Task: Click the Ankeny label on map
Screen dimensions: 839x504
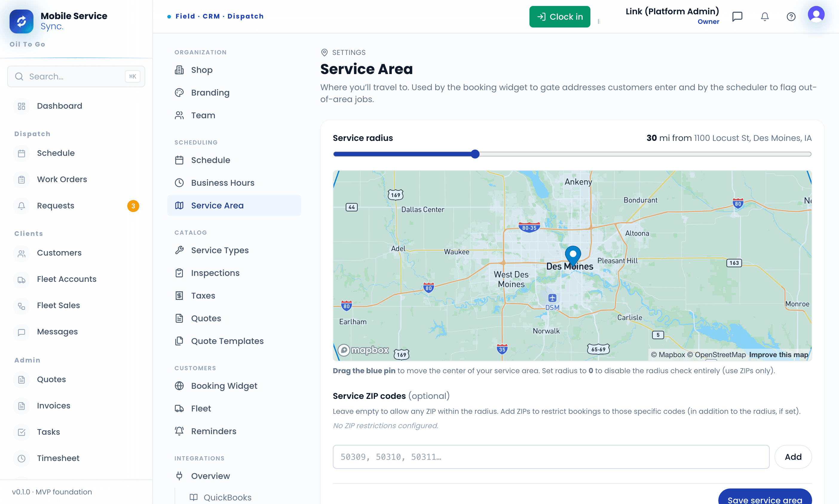Action: 578,182
